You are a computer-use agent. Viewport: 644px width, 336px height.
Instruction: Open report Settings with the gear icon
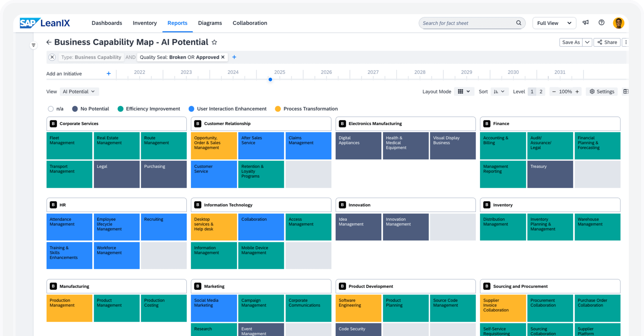click(x=601, y=91)
